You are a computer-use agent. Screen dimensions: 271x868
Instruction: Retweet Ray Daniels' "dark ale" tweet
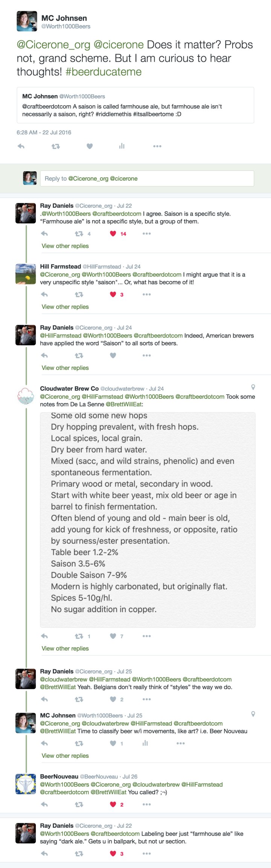tap(79, 854)
